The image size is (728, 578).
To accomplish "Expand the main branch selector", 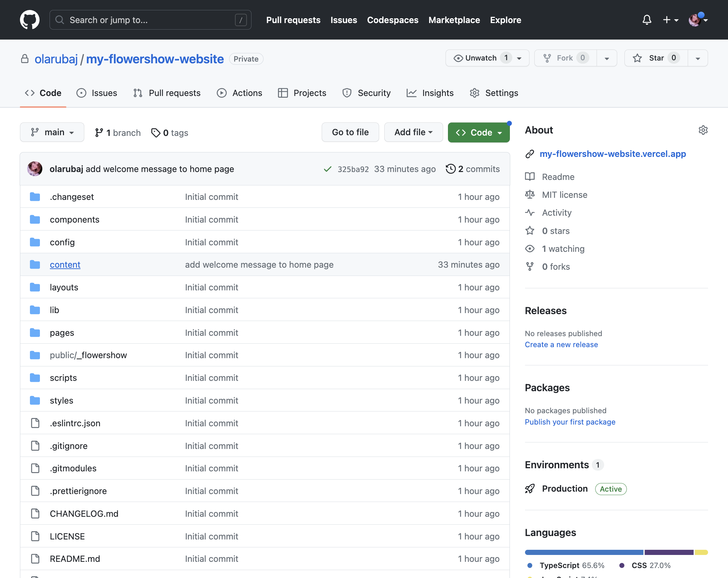I will click(x=52, y=132).
